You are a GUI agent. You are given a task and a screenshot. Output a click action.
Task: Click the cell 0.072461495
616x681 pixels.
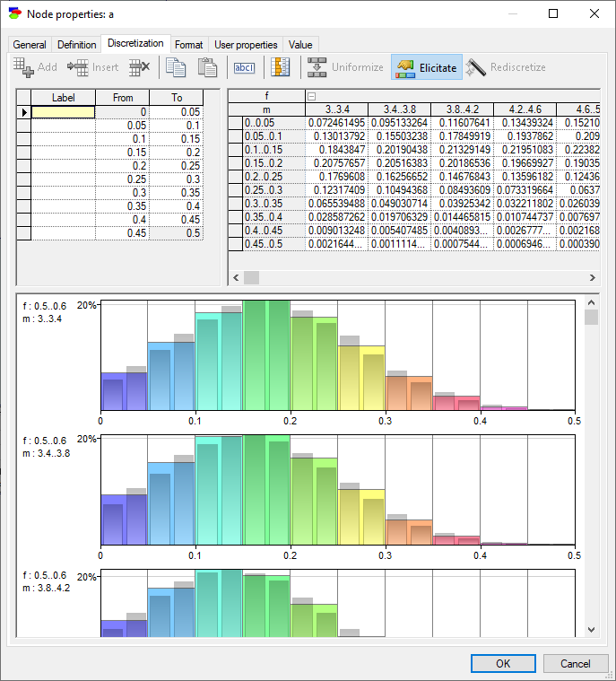(x=337, y=123)
